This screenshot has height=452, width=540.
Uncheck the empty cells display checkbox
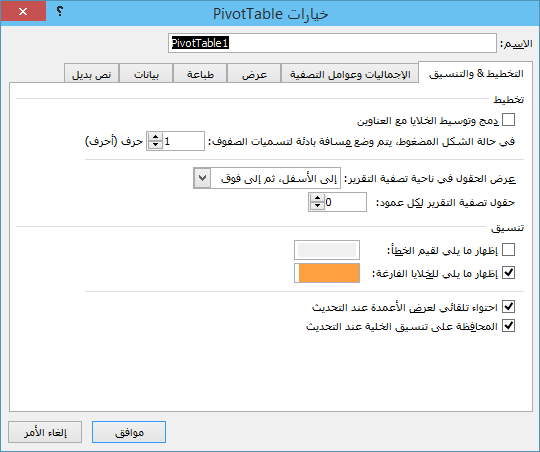coord(508,273)
